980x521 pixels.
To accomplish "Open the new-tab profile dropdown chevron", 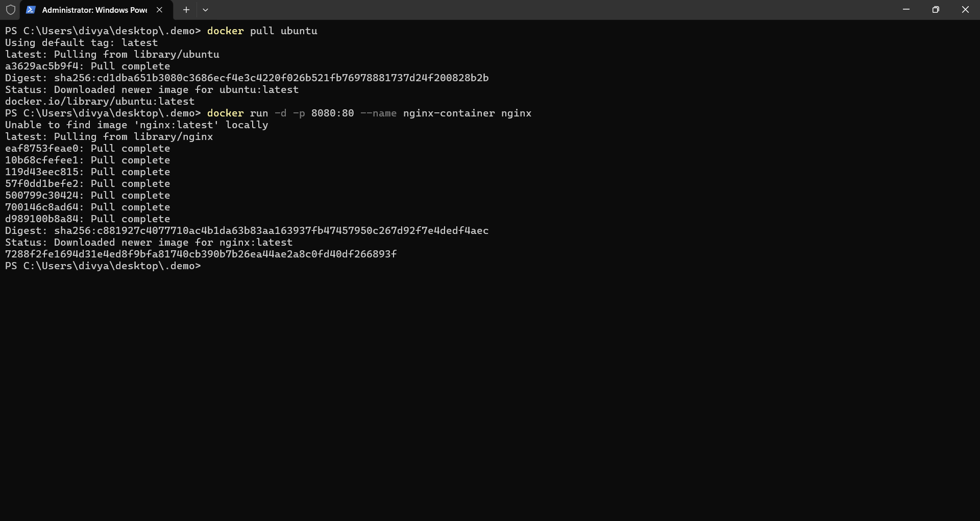I will pyautogui.click(x=205, y=10).
